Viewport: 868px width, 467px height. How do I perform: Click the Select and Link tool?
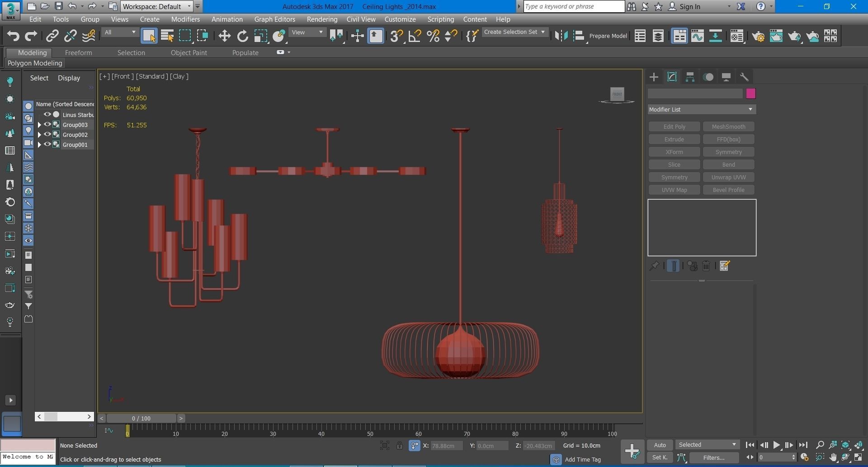click(52, 36)
